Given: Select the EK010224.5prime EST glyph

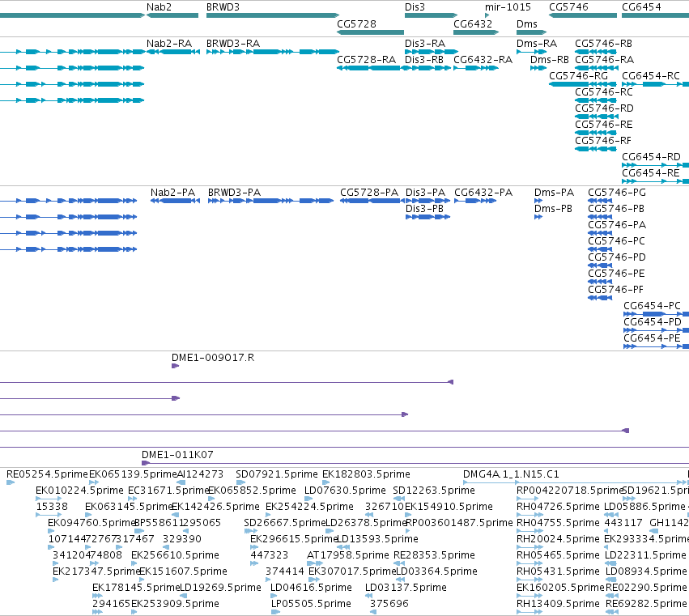Looking at the screenshot, I should (x=49, y=499).
